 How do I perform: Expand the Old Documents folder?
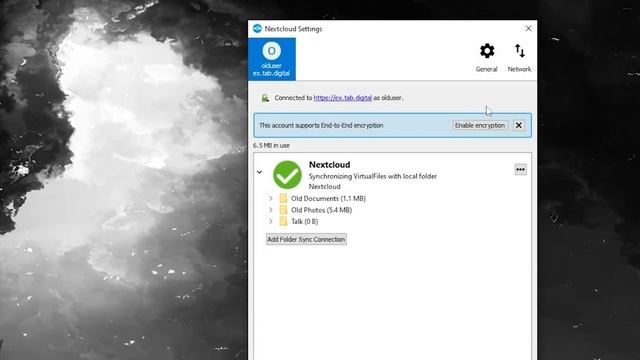point(271,198)
